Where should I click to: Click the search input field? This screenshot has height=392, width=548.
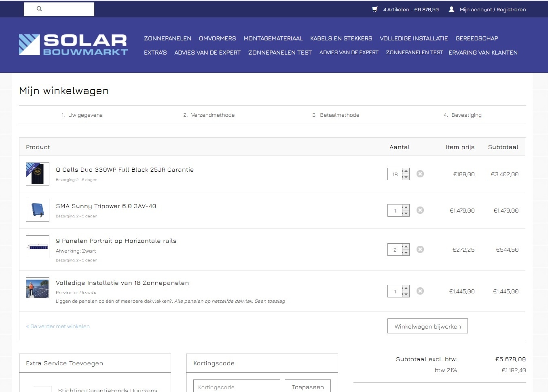pyautogui.click(x=59, y=9)
